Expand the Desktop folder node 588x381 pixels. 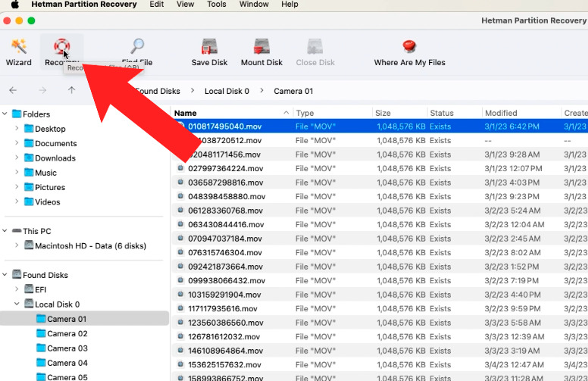[17, 128]
